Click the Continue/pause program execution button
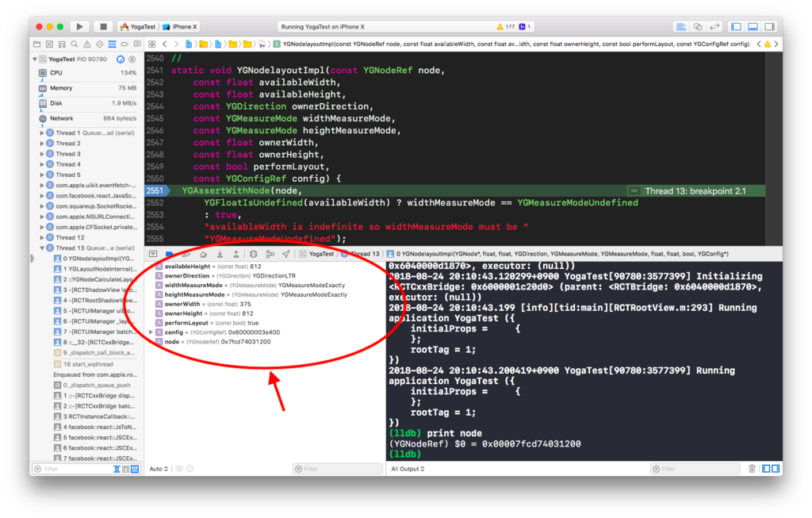The width and height of the screenshot is (812, 518). point(186,254)
